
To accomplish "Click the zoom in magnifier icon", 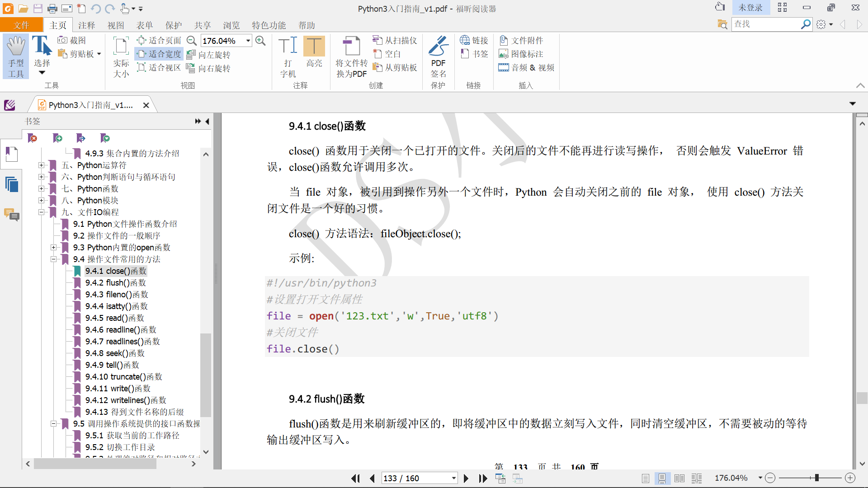I will pos(260,41).
